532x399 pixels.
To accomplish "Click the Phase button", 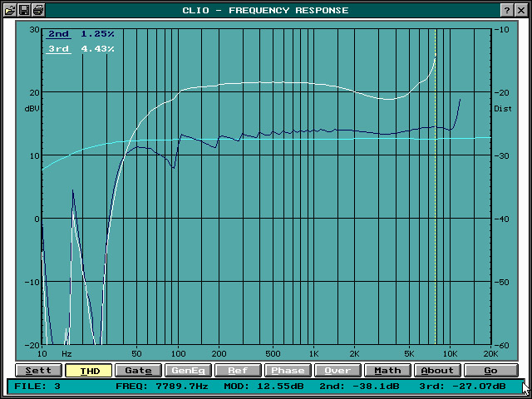I will [288, 371].
